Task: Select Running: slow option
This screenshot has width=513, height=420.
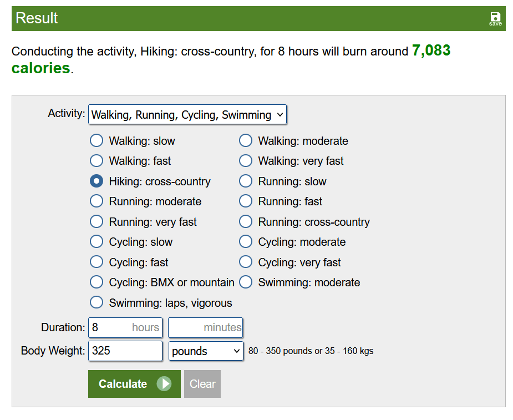Action: pos(246,181)
